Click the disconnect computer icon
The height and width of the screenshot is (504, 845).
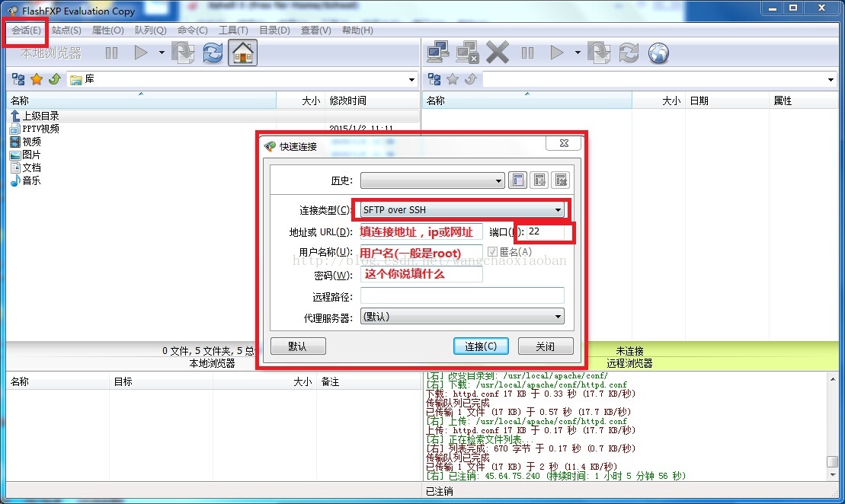(x=467, y=53)
